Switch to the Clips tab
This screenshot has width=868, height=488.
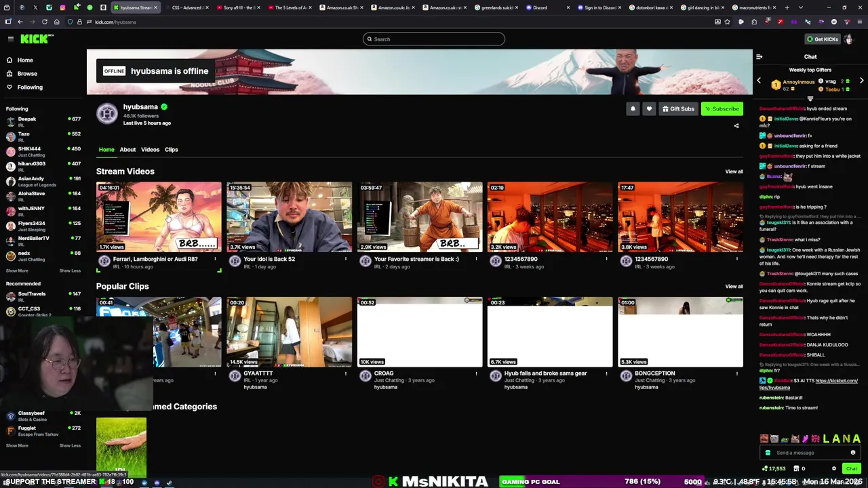(171, 149)
